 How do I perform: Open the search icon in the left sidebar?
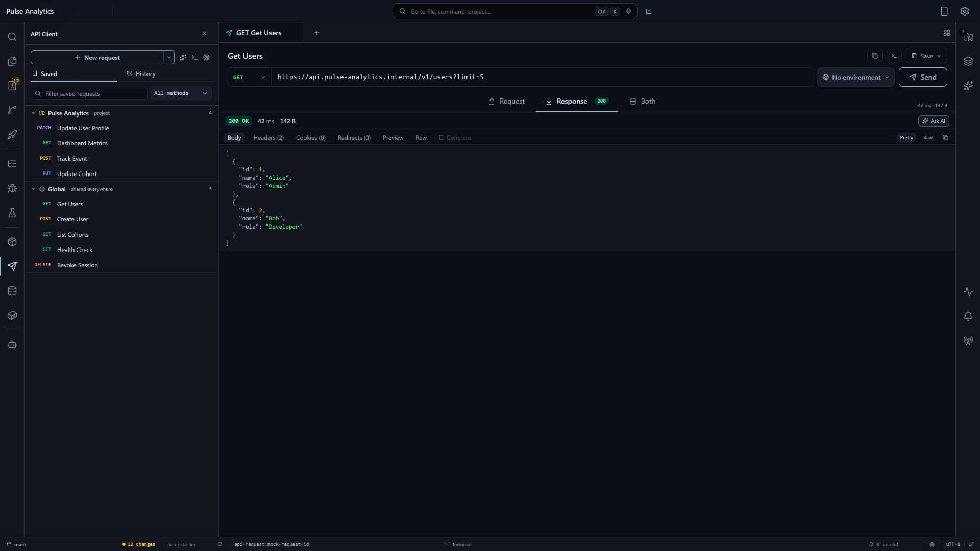(x=12, y=37)
